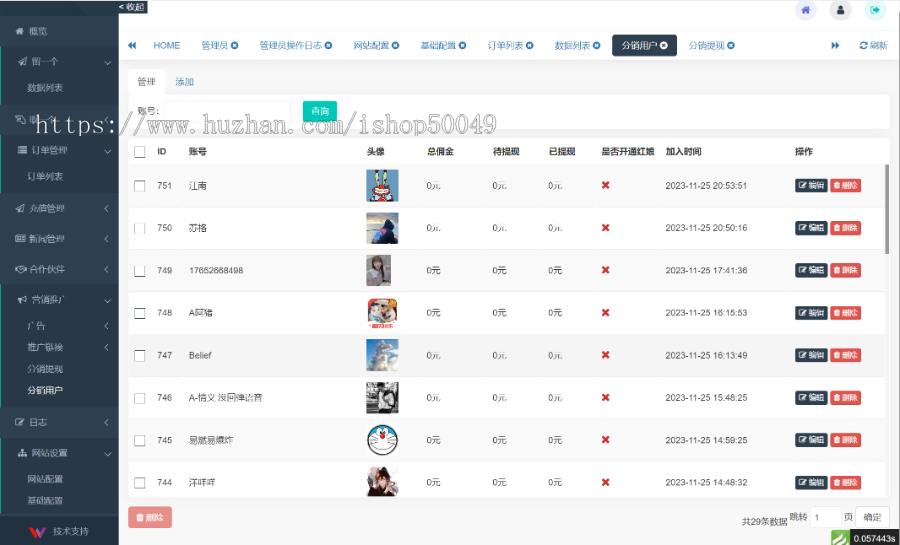Focus the 账号 search input field

tap(228, 111)
